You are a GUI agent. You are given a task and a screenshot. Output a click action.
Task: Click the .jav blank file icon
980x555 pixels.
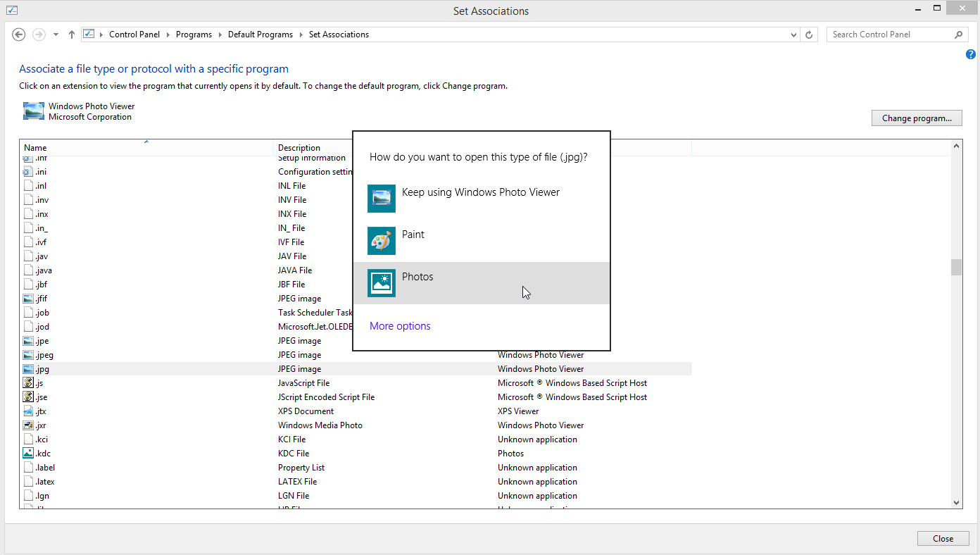tap(28, 256)
